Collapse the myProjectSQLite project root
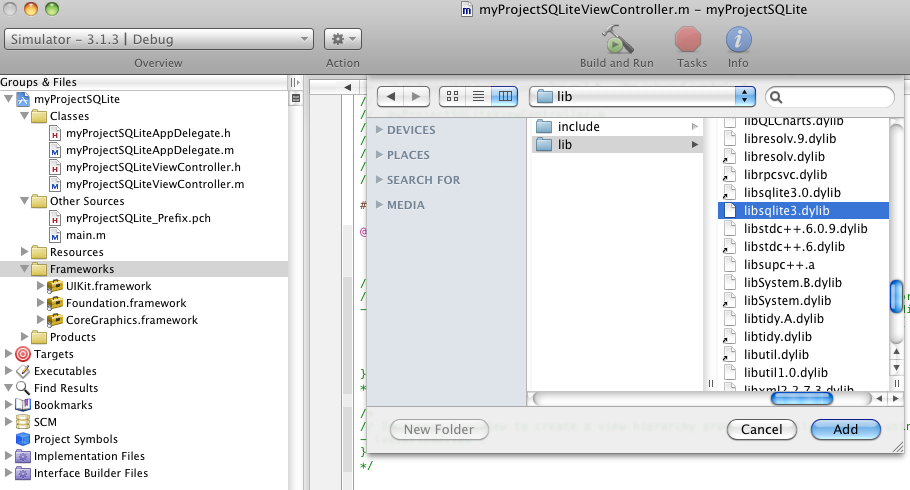 [x=8, y=99]
